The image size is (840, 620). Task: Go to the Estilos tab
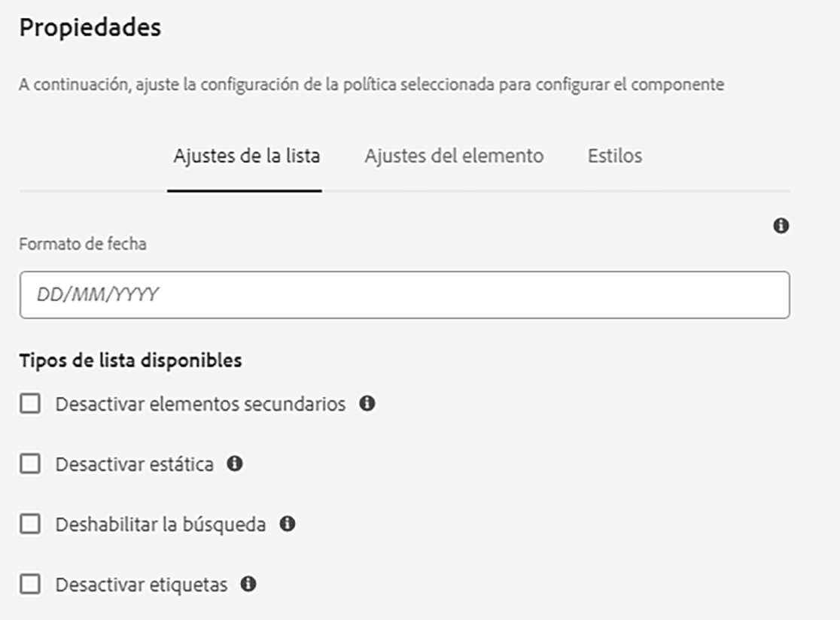click(614, 156)
